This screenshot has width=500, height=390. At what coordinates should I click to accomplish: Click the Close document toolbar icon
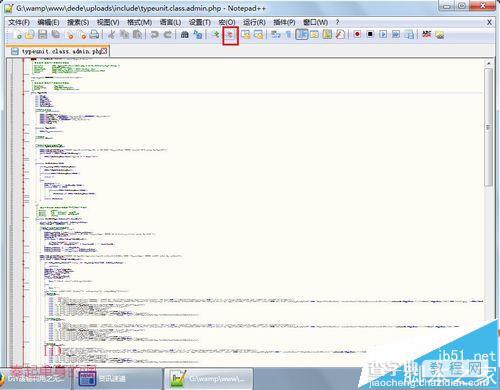tap(69, 35)
